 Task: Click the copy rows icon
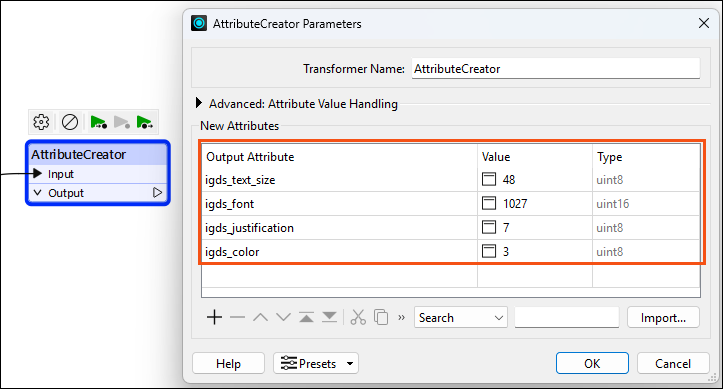[381, 318]
